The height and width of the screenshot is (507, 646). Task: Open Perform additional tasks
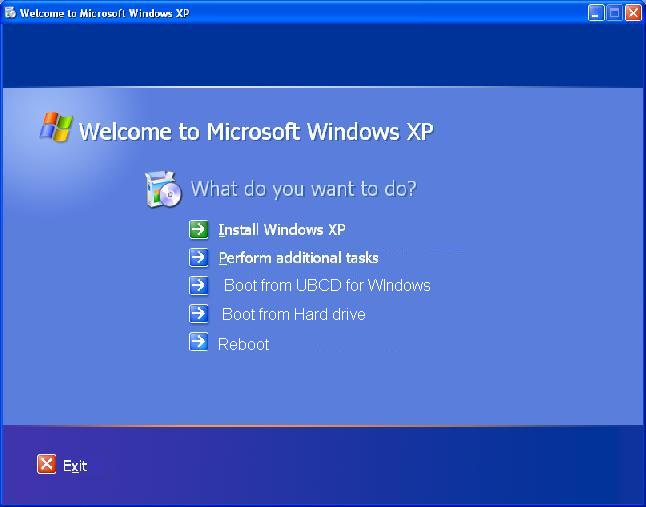tap(298, 258)
